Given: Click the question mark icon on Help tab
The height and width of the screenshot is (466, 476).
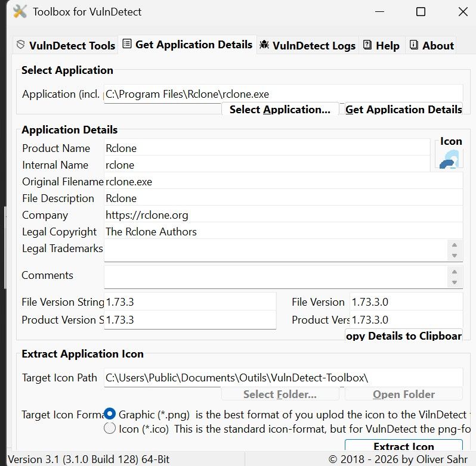Looking at the screenshot, I should [x=367, y=45].
